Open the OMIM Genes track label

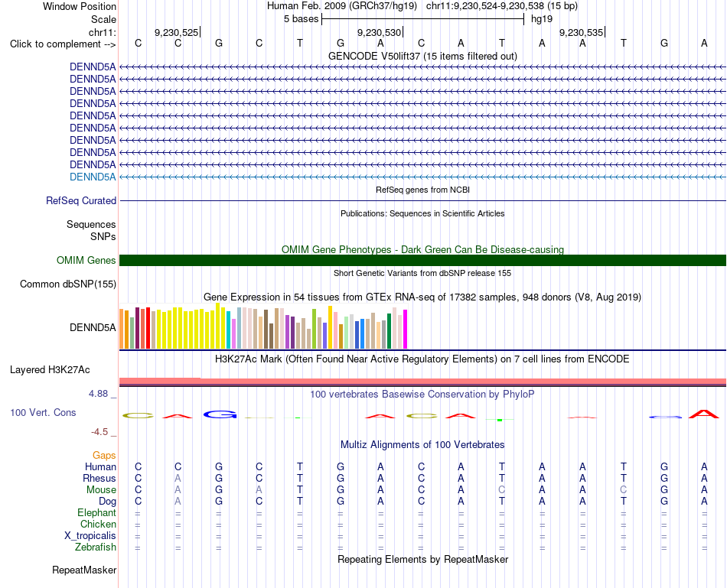86,261
